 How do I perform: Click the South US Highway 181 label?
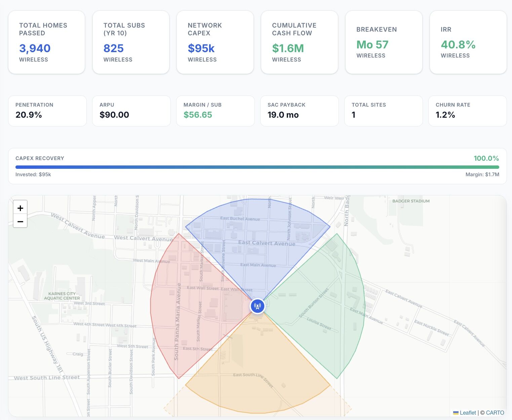click(47, 344)
